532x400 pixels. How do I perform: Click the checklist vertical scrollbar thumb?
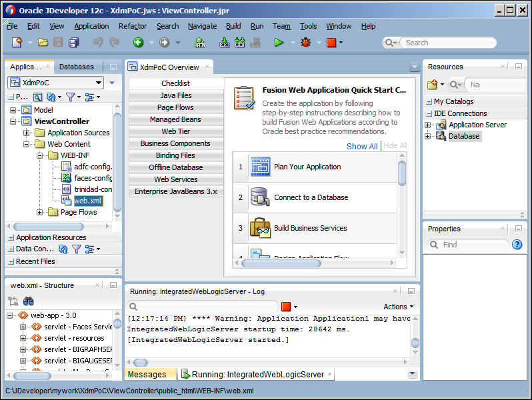[402, 173]
